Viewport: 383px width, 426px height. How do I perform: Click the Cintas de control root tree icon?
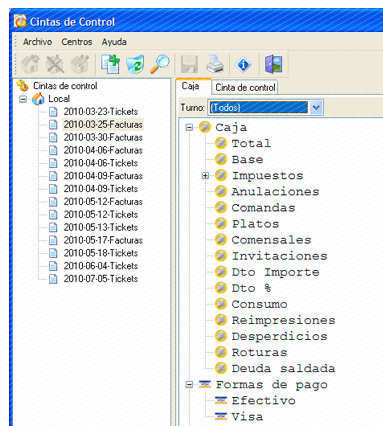[x=23, y=86]
